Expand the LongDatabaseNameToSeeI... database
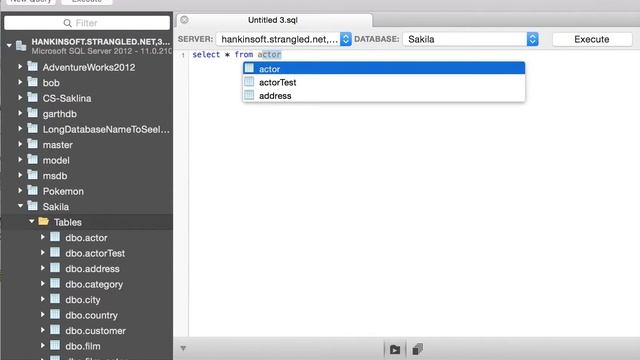The height and width of the screenshot is (360, 640). [x=20, y=128]
